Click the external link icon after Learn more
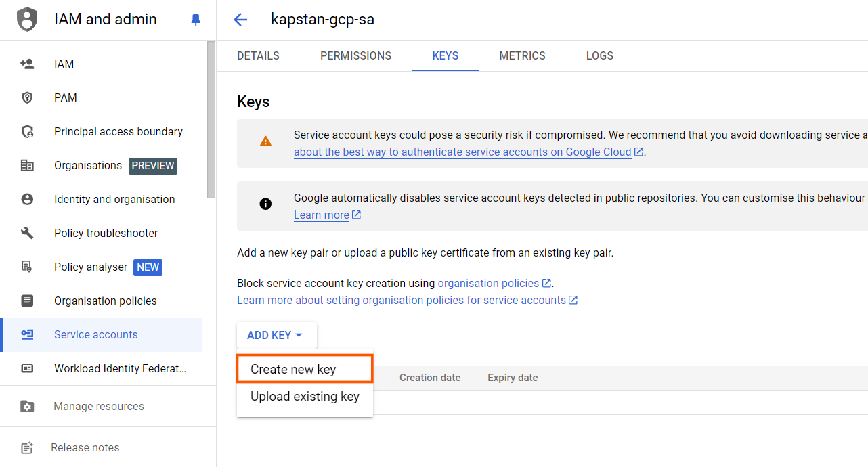Image resolution: width=868 pixels, height=467 pixels. (x=357, y=215)
